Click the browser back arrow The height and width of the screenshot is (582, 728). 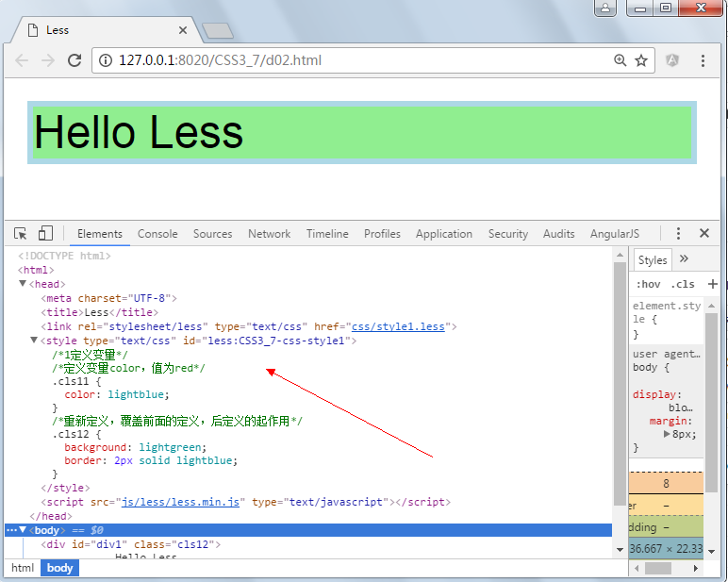click(x=22, y=60)
